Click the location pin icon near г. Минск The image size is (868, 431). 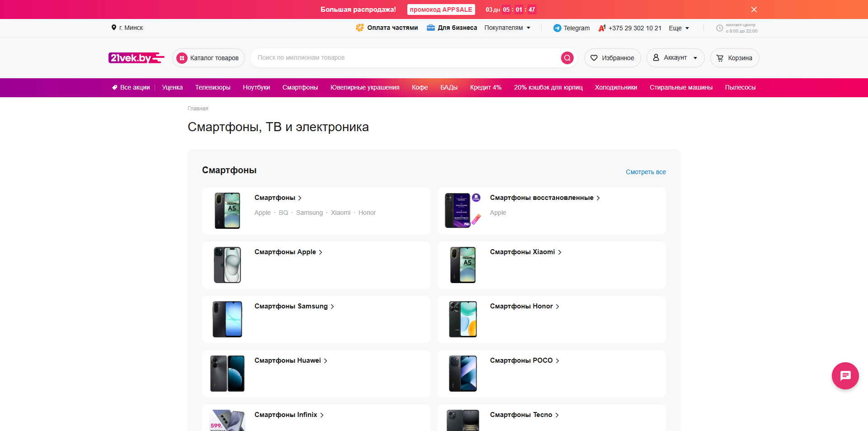[x=114, y=28]
